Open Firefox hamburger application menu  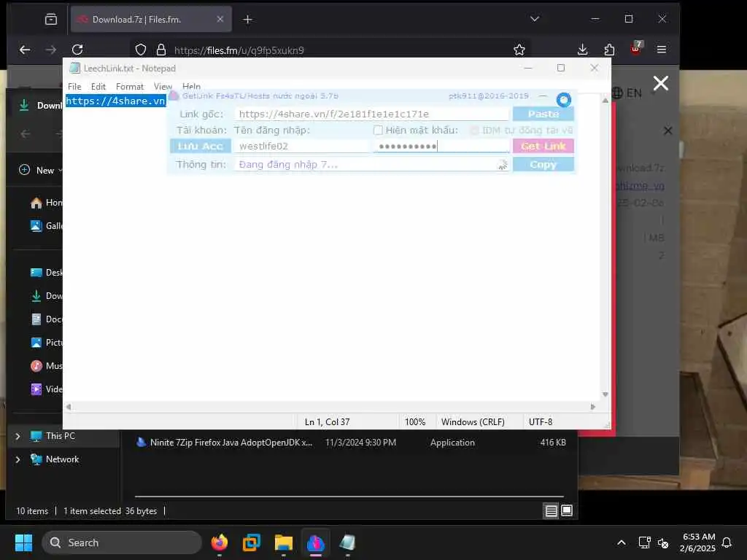[x=661, y=50]
